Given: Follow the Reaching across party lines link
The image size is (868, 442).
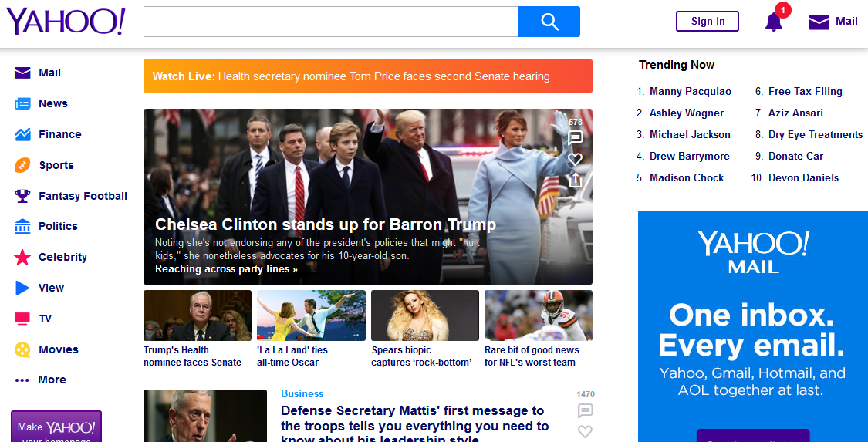Looking at the screenshot, I should click(x=226, y=269).
